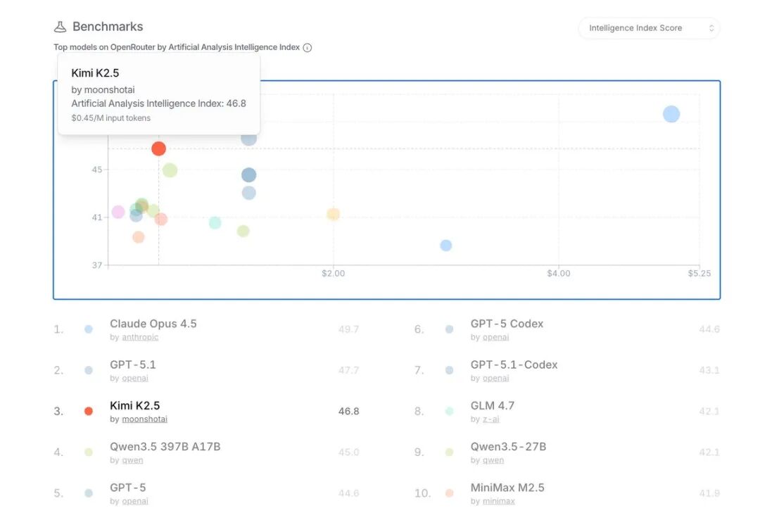Select the pink bubble at chart's far left
760x532 pixels.
pos(118,212)
